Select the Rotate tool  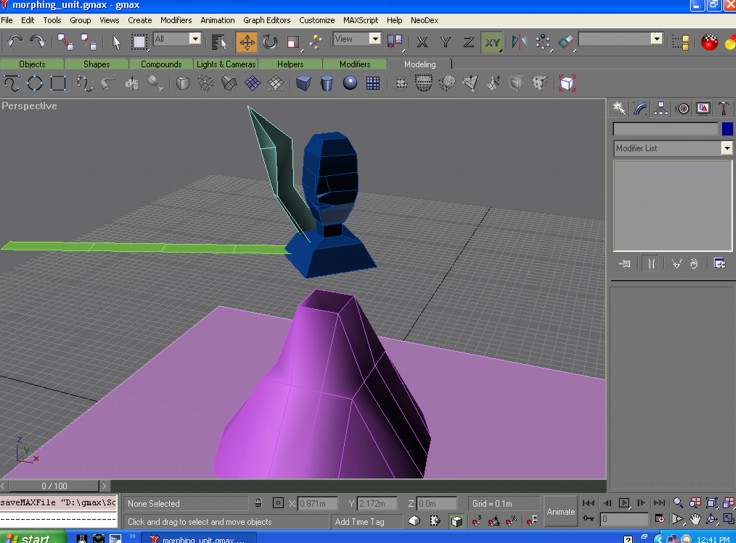(270, 42)
